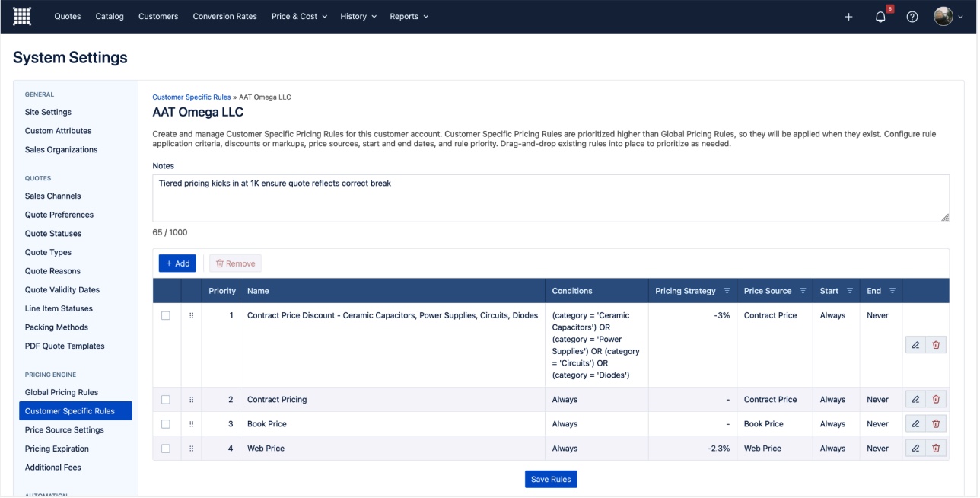Click the edit pencil icon for Book Price rule
The image size is (980, 498).
[x=915, y=424]
